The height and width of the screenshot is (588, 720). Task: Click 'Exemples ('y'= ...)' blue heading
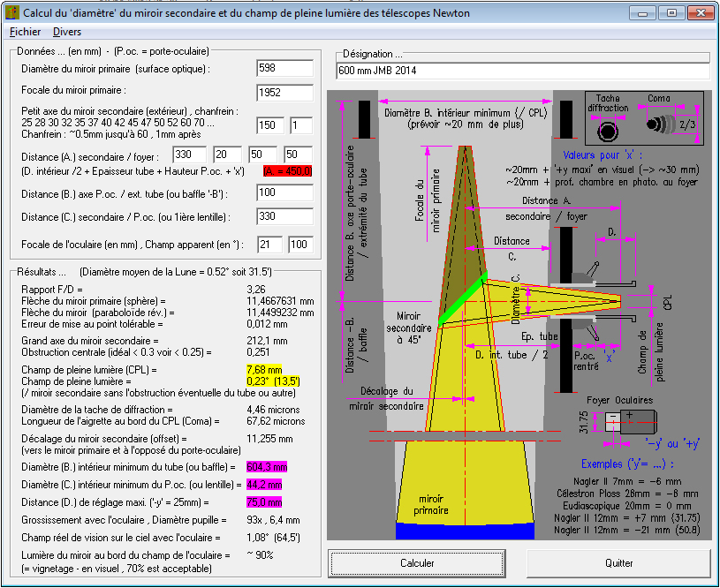point(626,464)
